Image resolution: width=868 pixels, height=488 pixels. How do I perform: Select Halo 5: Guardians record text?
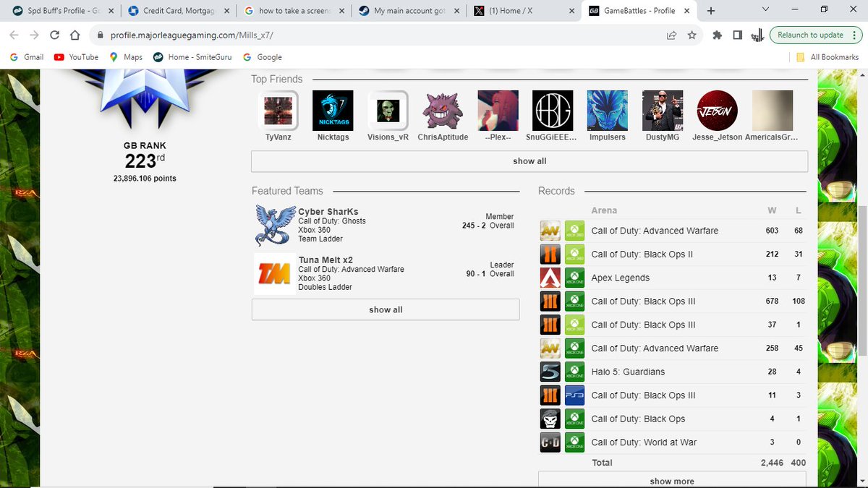click(628, 372)
